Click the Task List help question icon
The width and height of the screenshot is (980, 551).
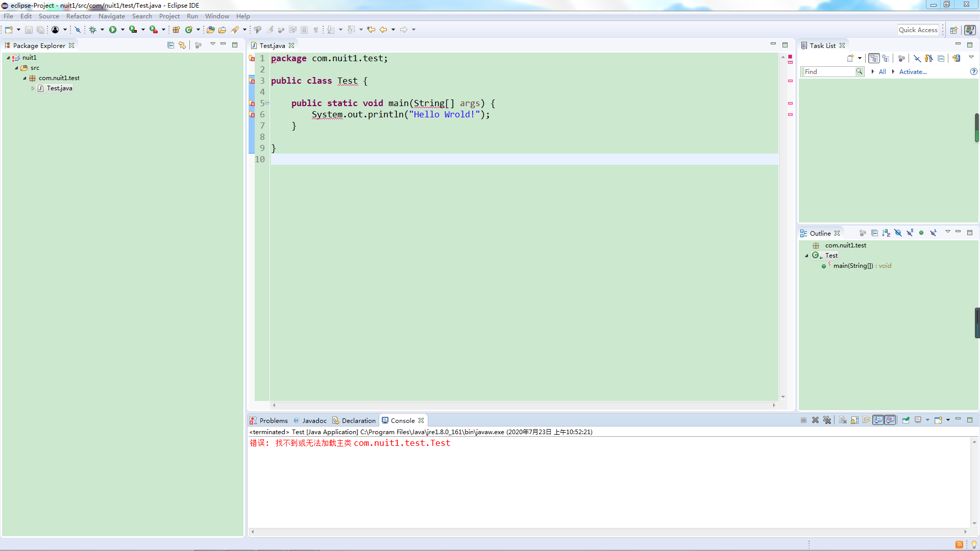973,72
